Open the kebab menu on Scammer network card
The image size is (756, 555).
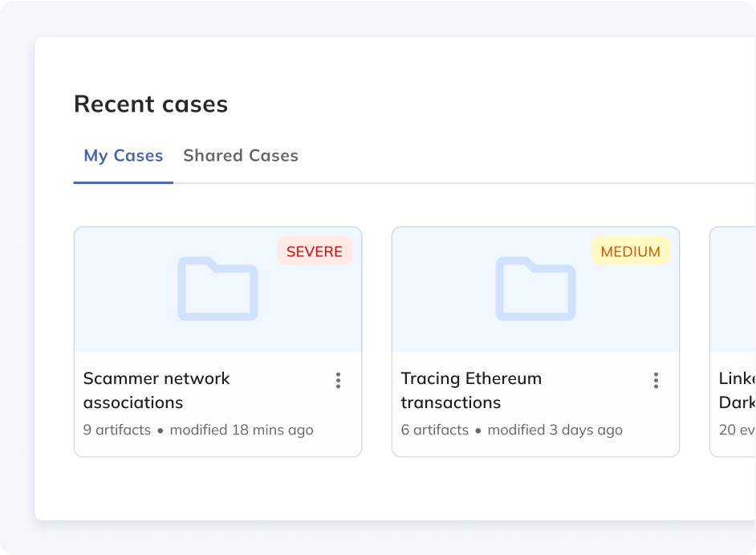338,381
